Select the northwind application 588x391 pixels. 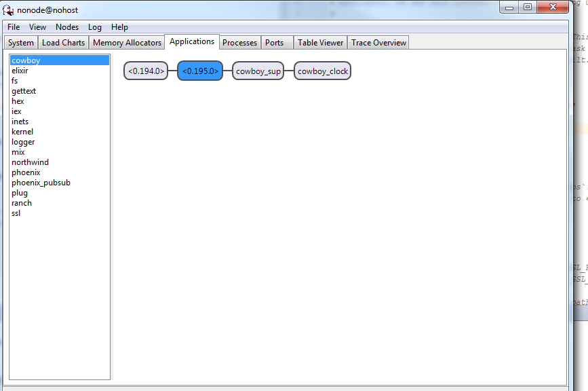tap(30, 162)
